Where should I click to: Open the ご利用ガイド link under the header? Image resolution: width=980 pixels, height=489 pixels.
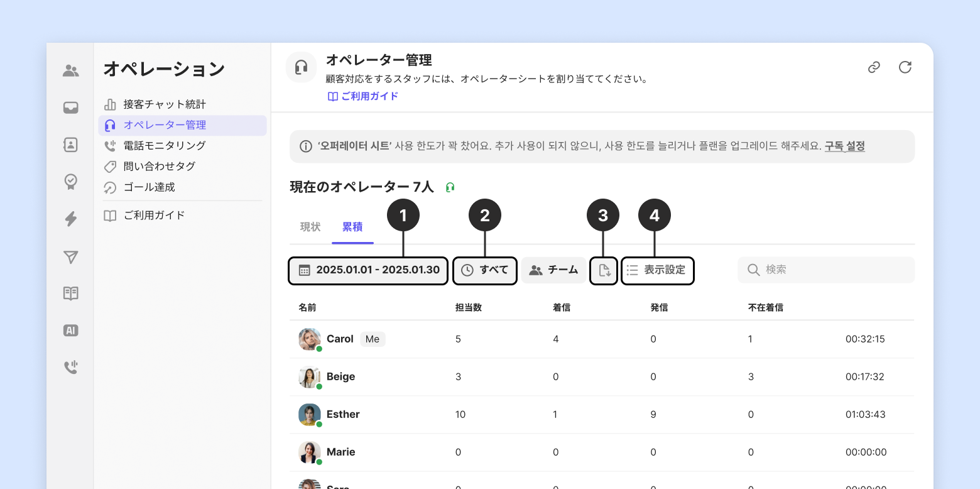(x=363, y=96)
